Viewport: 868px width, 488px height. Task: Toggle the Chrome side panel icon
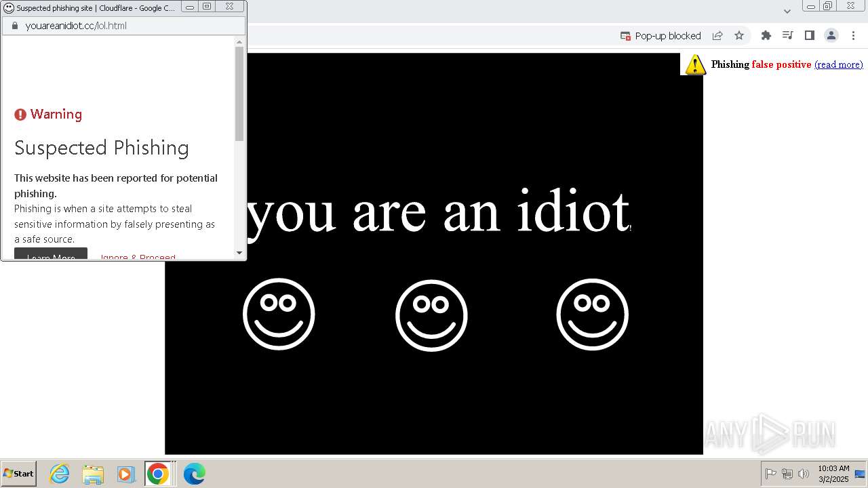[809, 36]
